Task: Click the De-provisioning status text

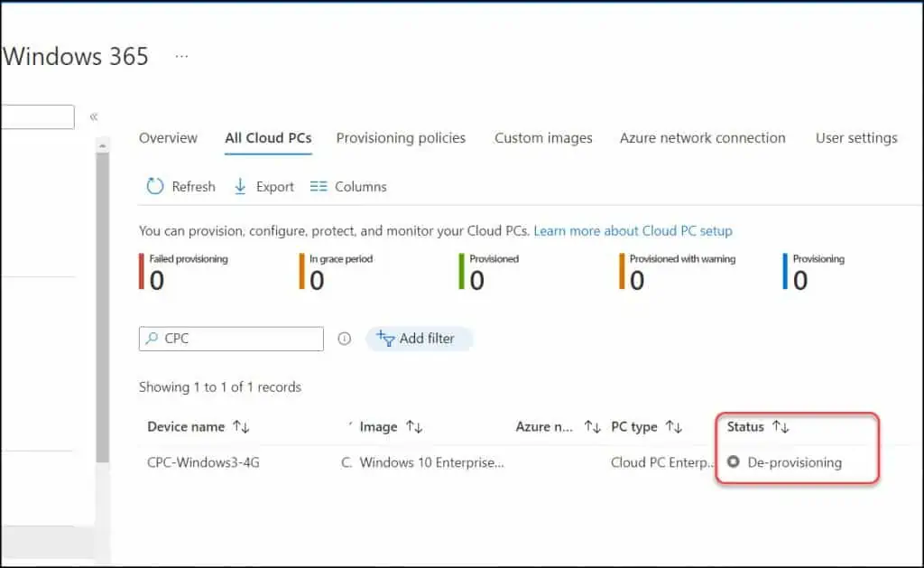Action: pyautogui.click(x=794, y=462)
